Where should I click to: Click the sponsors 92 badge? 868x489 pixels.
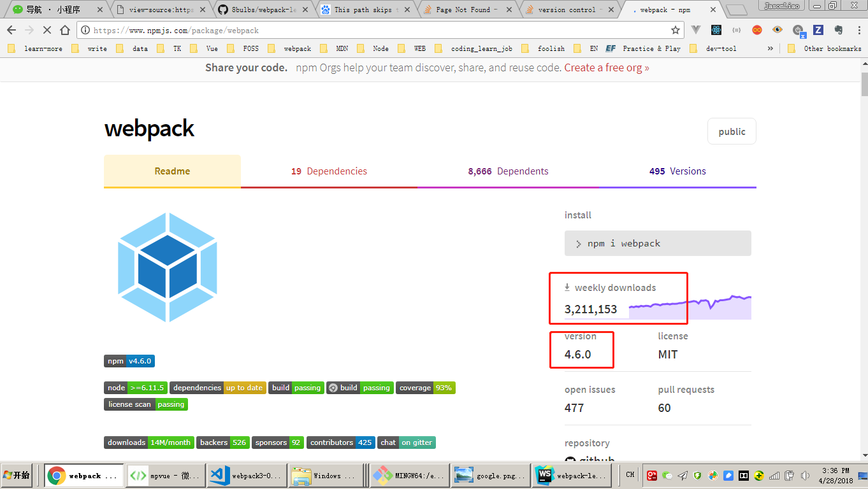click(278, 443)
